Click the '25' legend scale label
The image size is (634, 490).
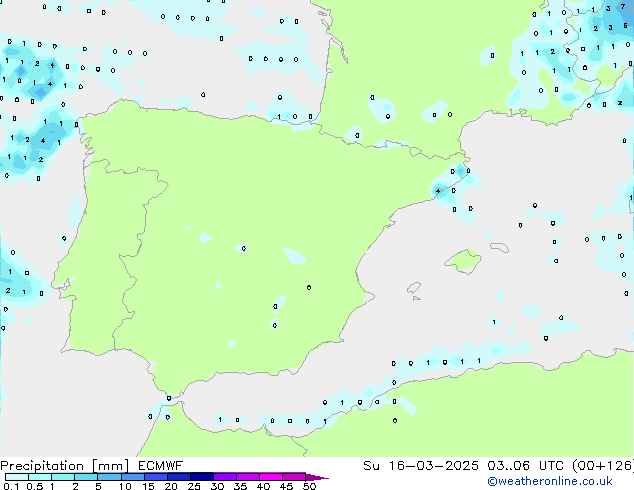coord(194,486)
